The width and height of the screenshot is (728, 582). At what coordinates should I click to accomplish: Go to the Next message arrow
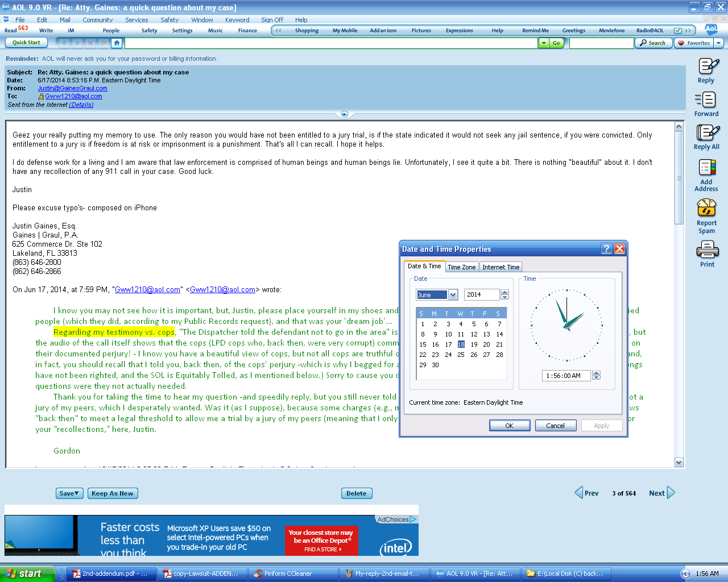click(671, 493)
